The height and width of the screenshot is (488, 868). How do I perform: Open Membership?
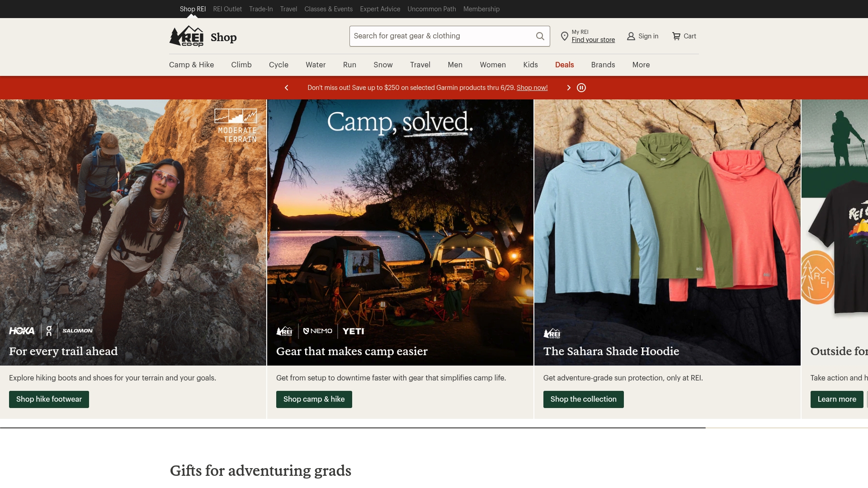481,9
